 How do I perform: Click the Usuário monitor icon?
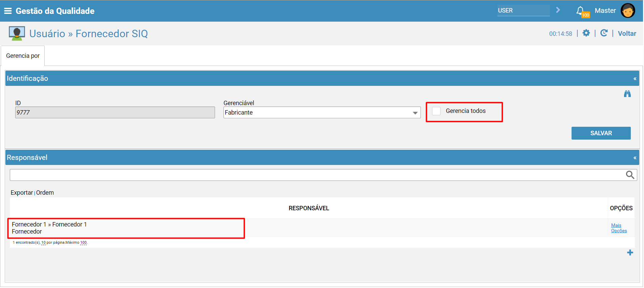click(17, 33)
